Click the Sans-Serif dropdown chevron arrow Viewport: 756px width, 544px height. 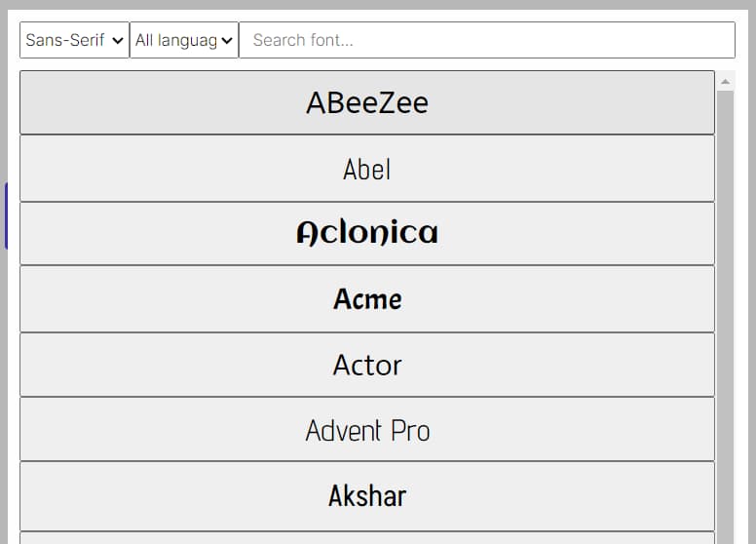coord(117,41)
